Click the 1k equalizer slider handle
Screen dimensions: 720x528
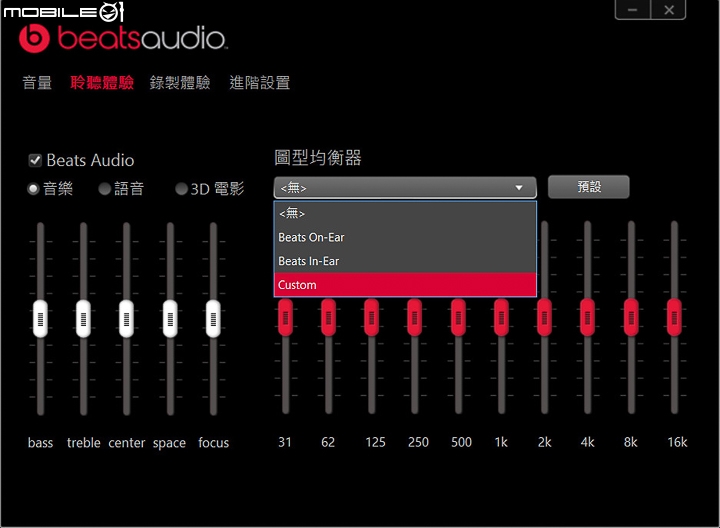(501, 317)
